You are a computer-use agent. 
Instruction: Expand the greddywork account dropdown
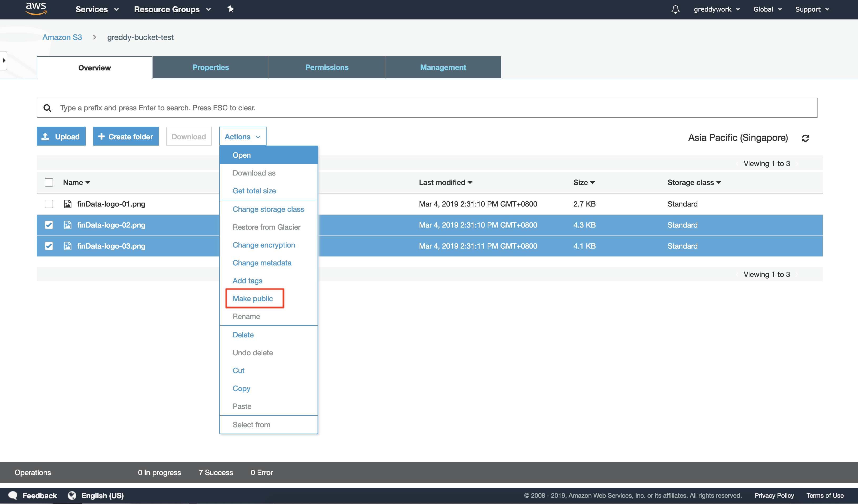(716, 9)
